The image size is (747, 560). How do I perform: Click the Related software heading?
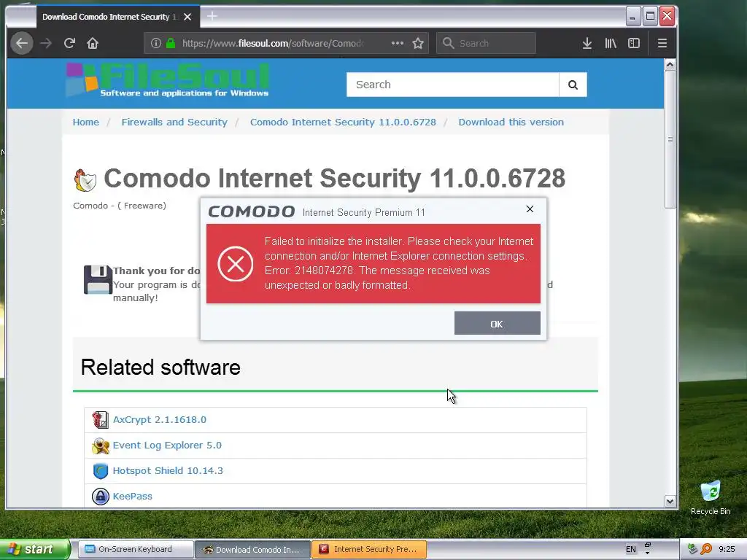[160, 367]
